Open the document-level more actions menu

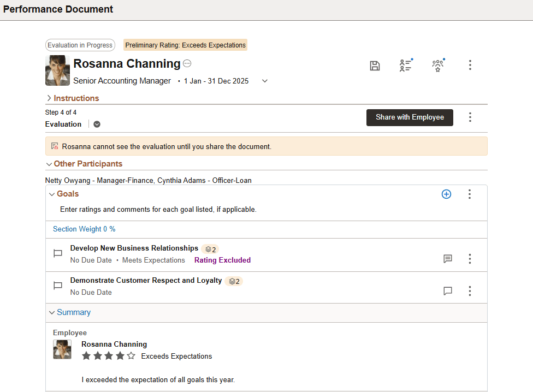click(470, 65)
